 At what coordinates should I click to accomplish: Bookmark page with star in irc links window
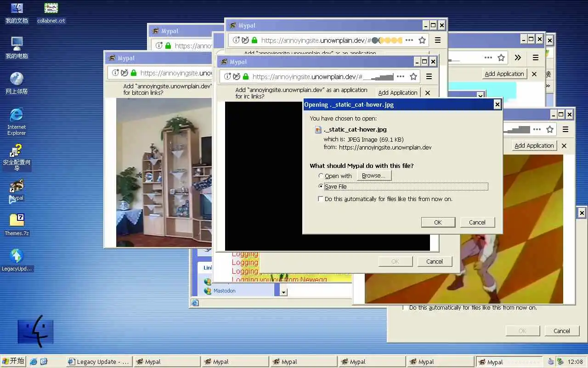[413, 77]
